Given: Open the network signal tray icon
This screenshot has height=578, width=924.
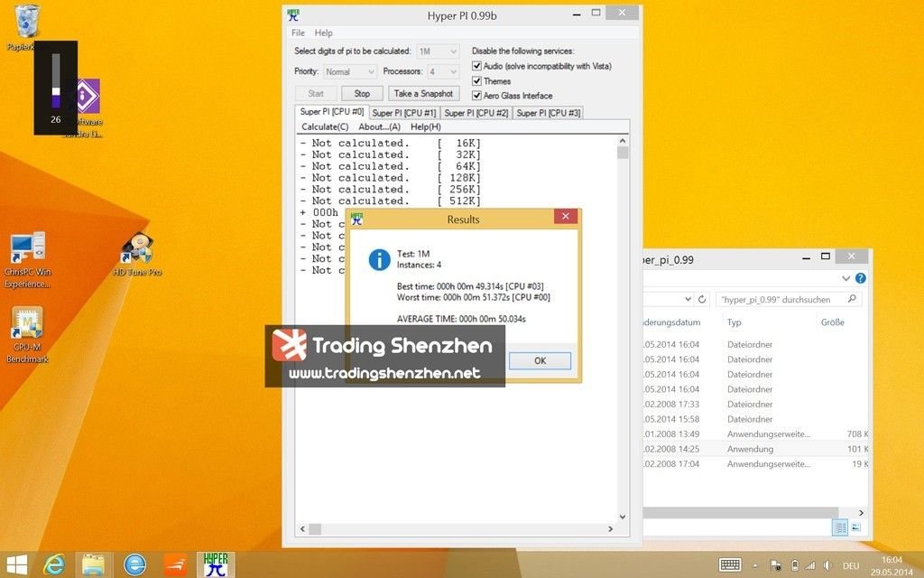Looking at the screenshot, I should pyautogui.click(x=810, y=565).
